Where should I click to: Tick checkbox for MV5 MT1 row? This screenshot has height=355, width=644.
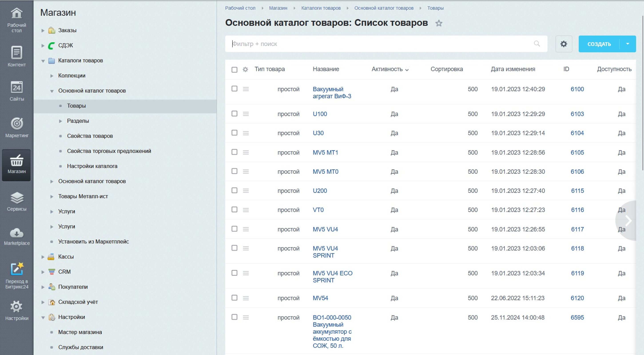click(x=234, y=152)
